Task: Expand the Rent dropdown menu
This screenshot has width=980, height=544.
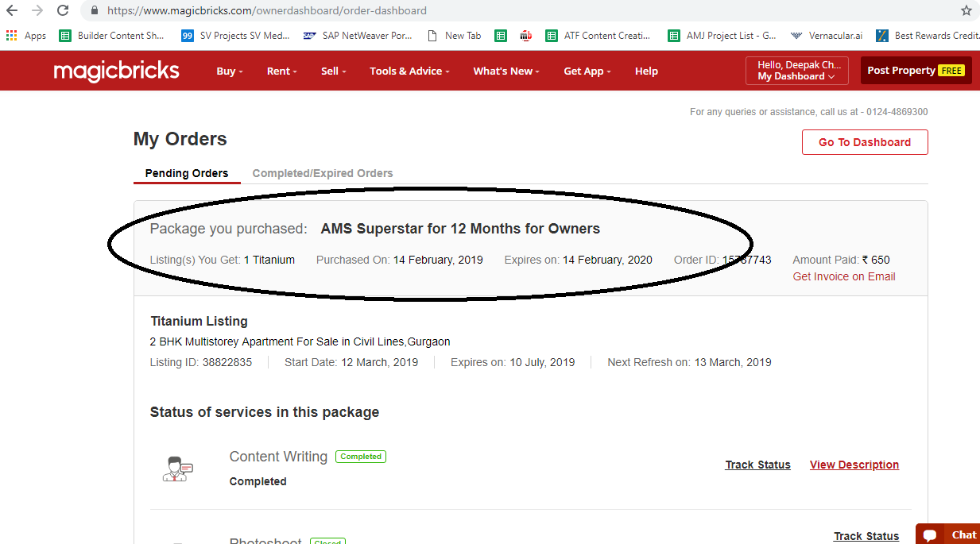Action: (x=281, y=71)
